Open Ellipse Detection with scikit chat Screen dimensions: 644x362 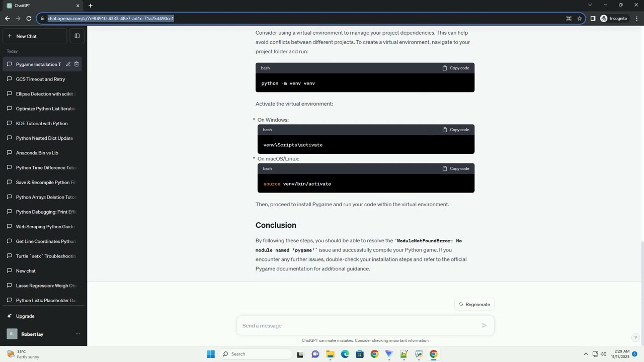43,94
